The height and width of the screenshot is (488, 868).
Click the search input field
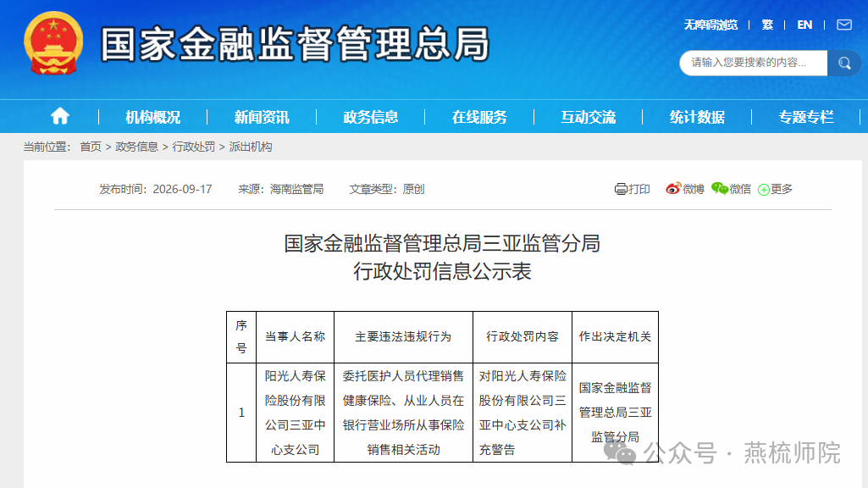[754, 63]
